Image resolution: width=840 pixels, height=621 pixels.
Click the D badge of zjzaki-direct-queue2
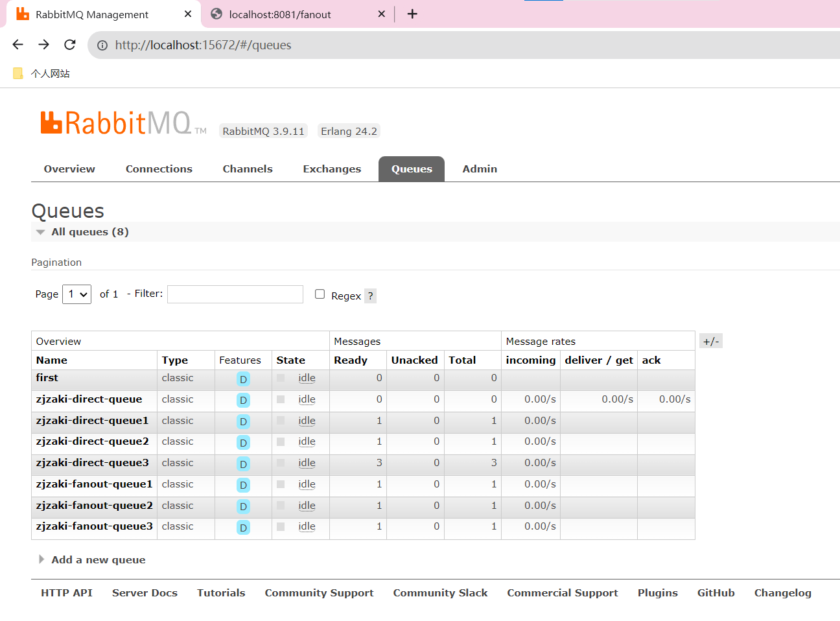243,443
